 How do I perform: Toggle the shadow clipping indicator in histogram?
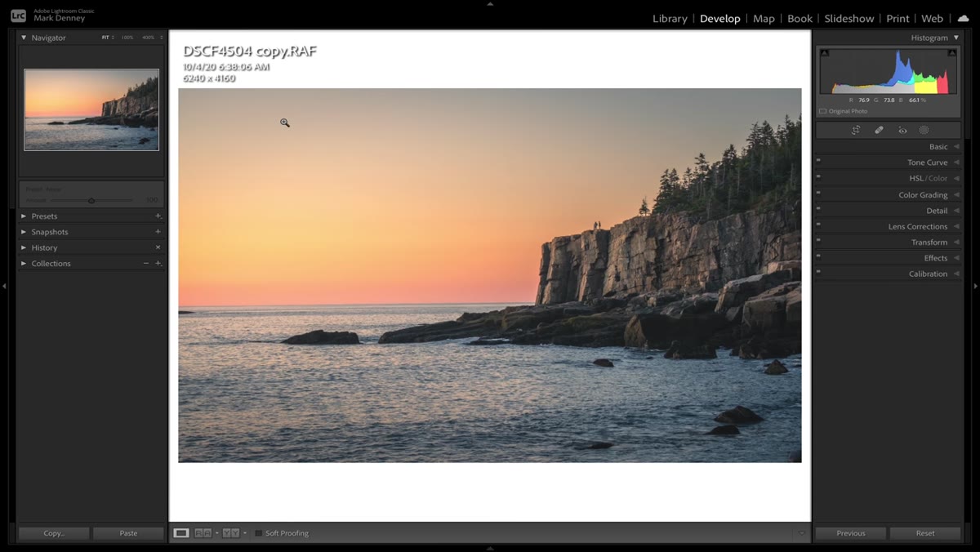pos(825,53)
